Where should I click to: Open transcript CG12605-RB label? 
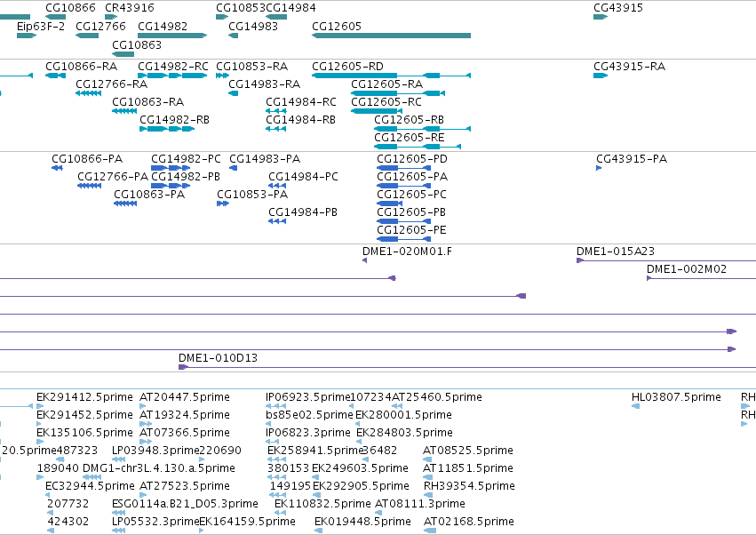409,120
